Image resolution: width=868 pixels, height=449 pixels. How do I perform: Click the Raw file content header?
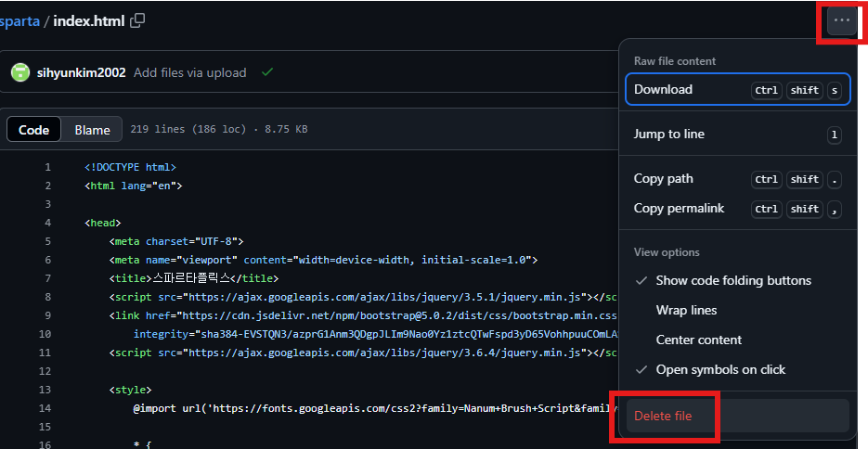(x=675, y=61)
